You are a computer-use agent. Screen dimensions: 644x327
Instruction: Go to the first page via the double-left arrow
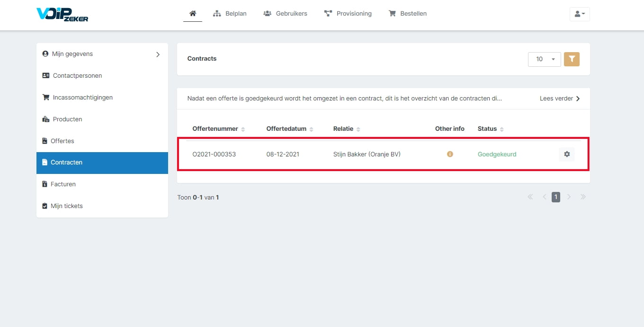[x=530, y=197]
